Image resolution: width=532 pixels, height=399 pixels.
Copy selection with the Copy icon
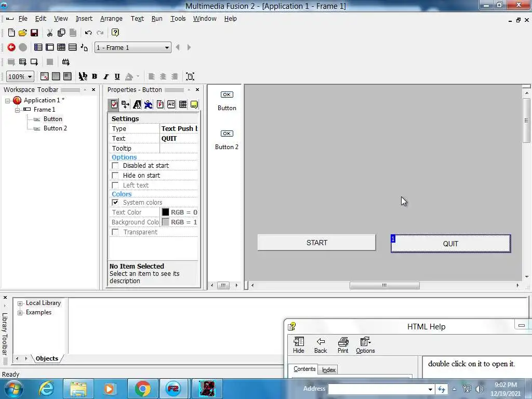point(61,33)
